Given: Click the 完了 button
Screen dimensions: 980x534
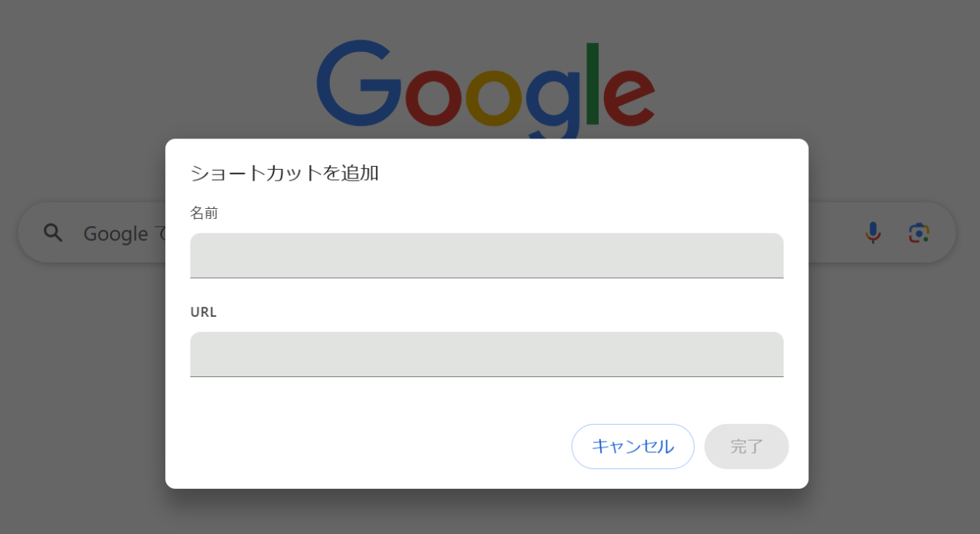Looking at the screenshot, I should click(746, 446).
